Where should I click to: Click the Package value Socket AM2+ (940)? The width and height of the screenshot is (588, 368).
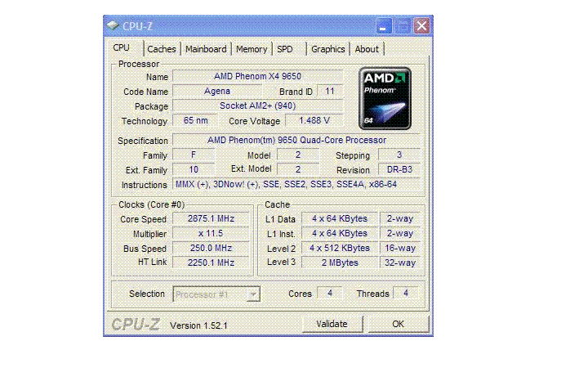[257, 105]
